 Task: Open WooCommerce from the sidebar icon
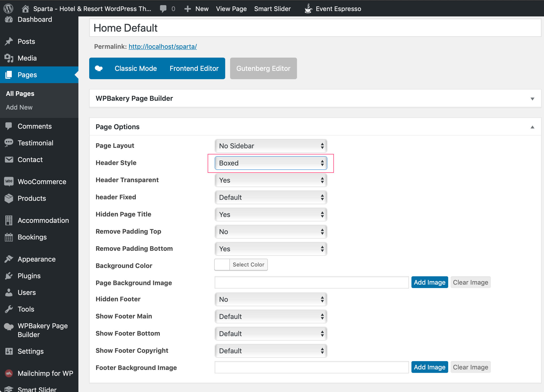click(9, 182)
